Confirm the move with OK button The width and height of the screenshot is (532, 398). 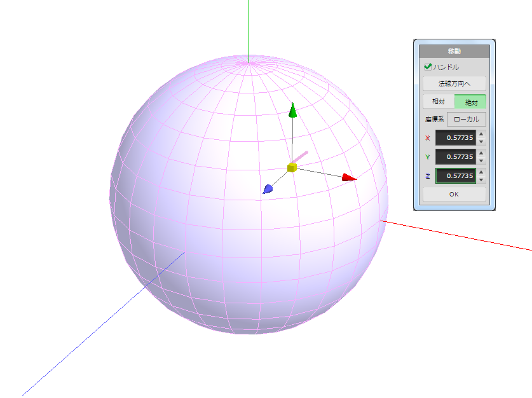pyautogui.click(x=454, y=195)
